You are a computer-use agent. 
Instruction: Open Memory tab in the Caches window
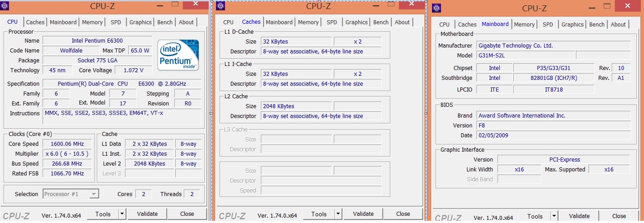click(x=308, y=22)
